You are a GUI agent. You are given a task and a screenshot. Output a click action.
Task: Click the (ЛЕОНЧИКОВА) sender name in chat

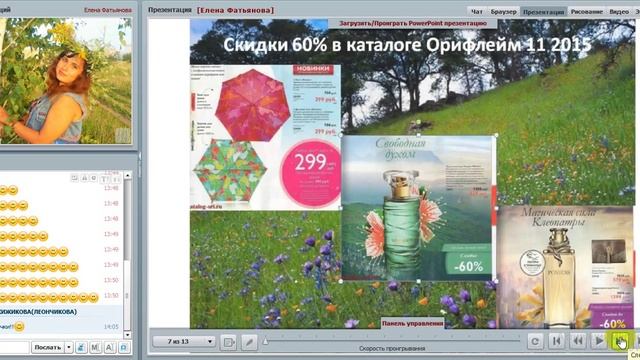click(54, 312)
